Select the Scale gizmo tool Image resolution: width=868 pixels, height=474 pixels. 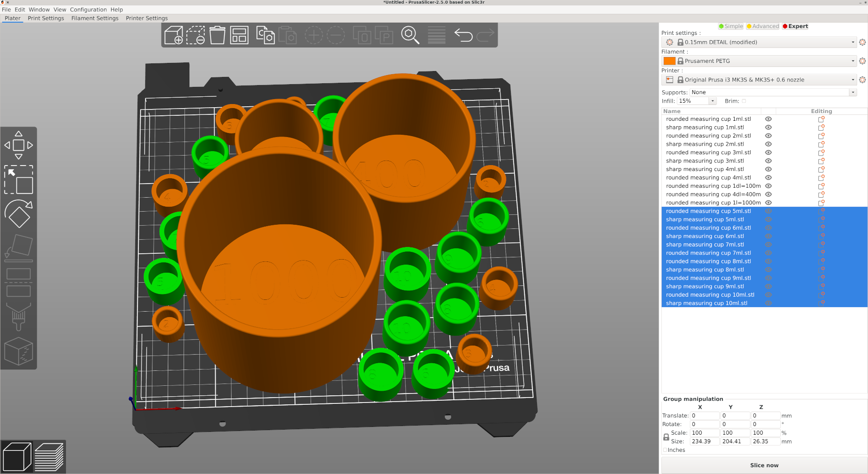19,180
